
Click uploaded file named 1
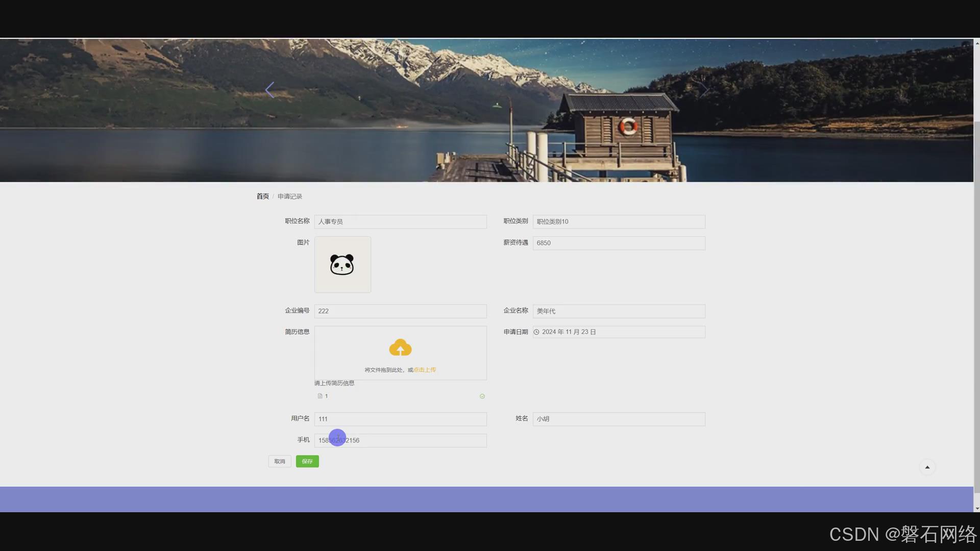[x=326, y=396]
